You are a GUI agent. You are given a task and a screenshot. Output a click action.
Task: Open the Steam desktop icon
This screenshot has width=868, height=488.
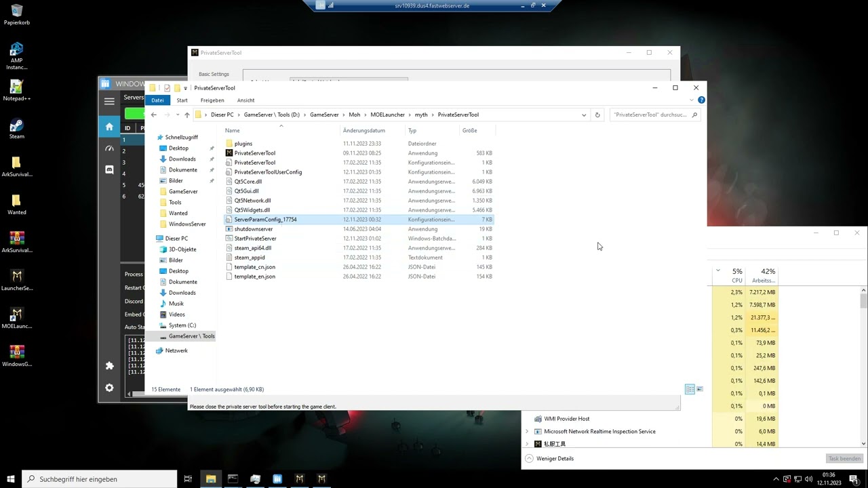[x=17, y=129]
